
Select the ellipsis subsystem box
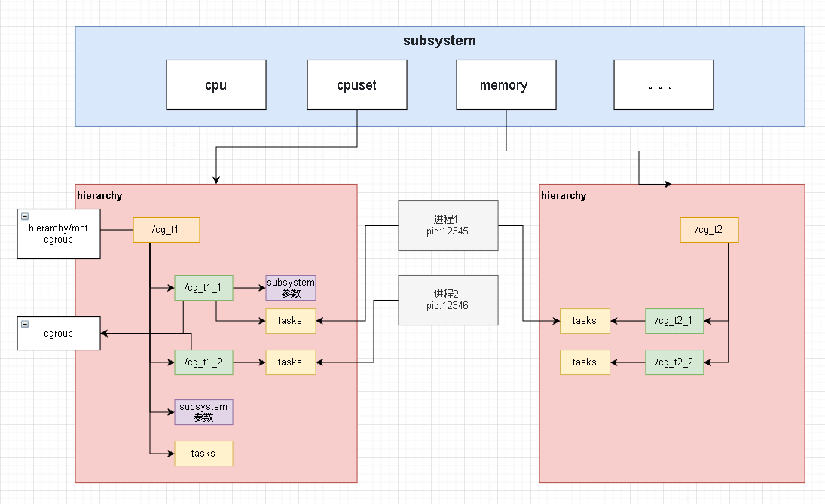pos(664,84)
